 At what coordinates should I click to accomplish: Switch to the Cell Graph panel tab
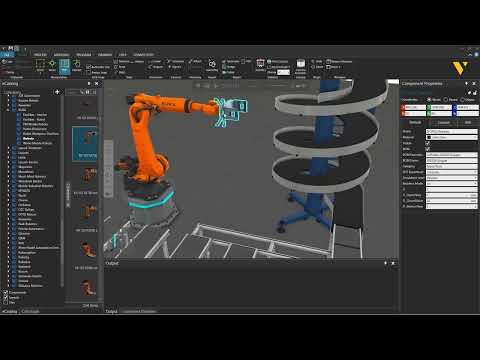click(x=31, y=311)
